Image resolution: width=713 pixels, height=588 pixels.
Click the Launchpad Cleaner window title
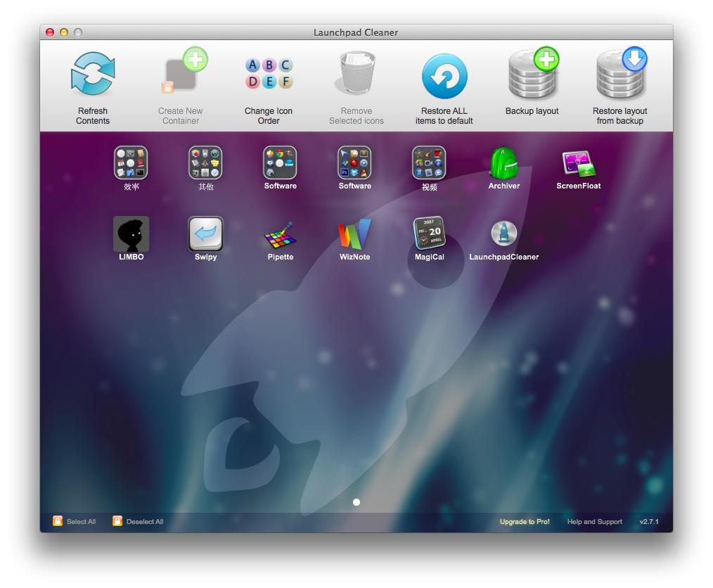[x=356, y=32]
